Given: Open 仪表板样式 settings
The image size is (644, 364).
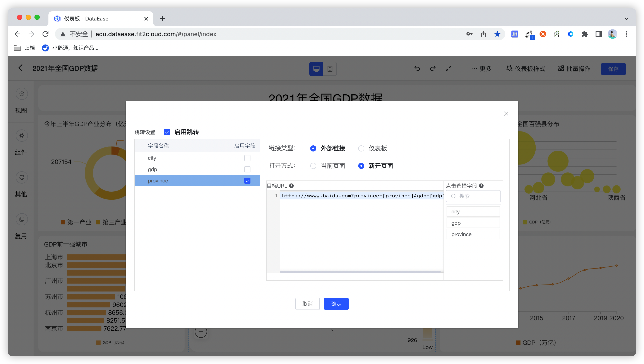Looking at the screenshot, I should click(525, 69).
